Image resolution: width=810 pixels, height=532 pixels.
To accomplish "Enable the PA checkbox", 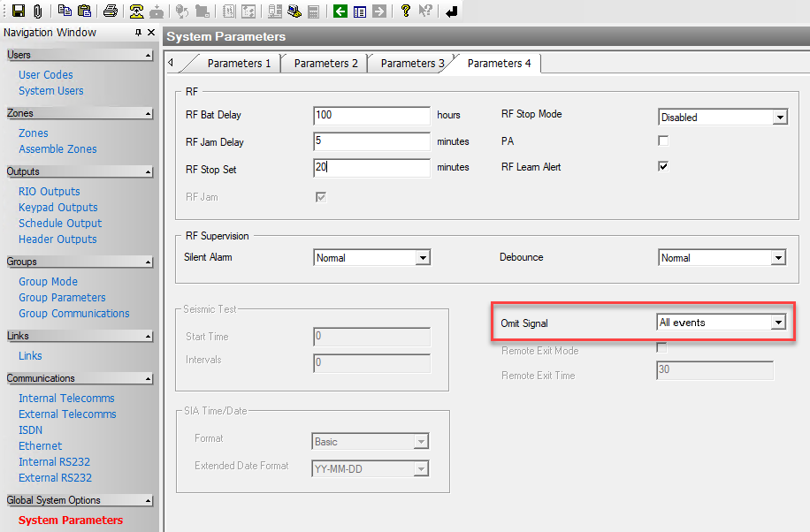I will 663,141.
